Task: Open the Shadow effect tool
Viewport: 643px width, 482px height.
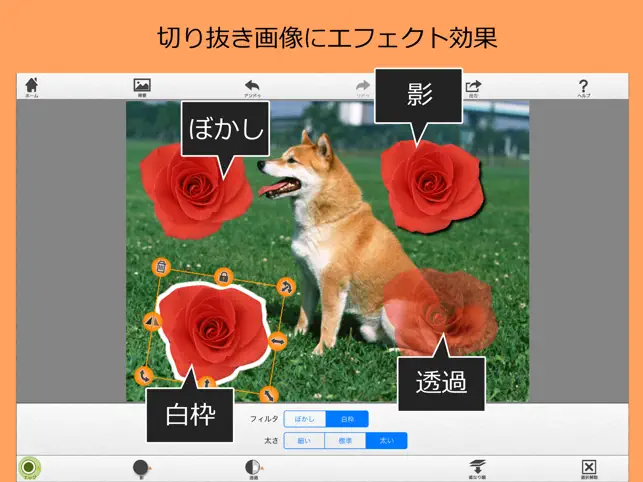Action: [x=141, y=468]
